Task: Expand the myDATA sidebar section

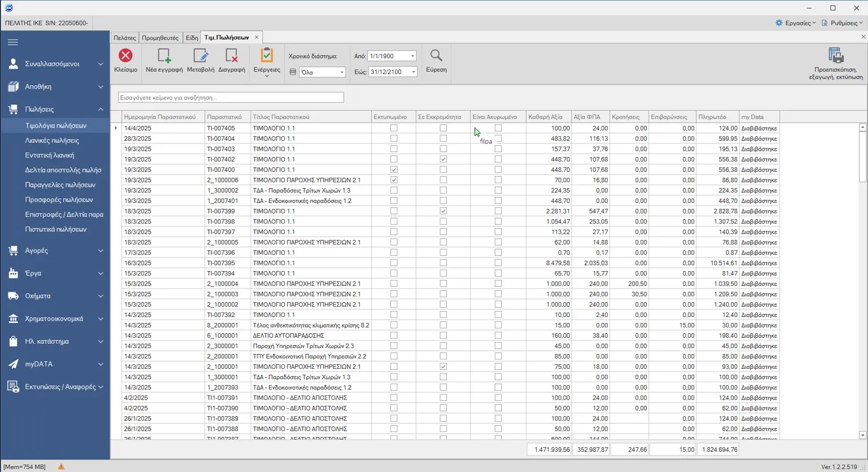Action: click(x=101, y=364)
